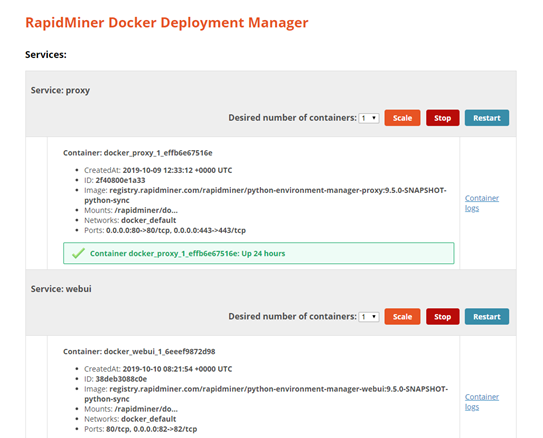
Task: Select proxy image registry path text
Action: 265,195
